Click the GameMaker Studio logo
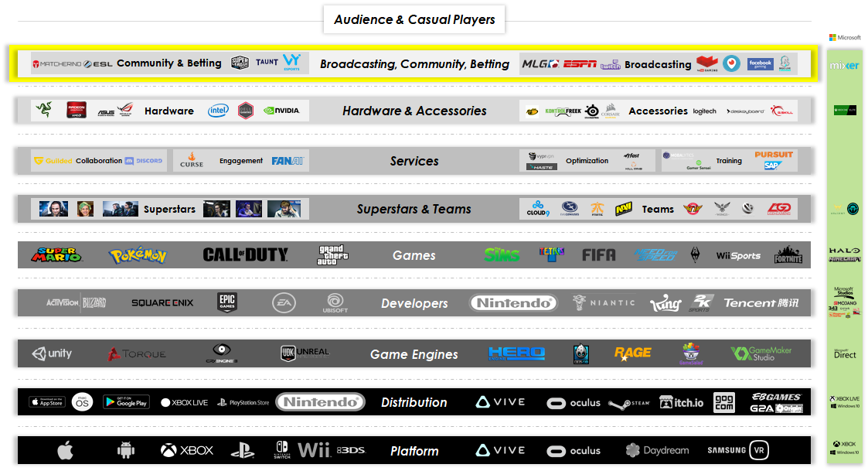The image size is (868, 471). point(761,353)
